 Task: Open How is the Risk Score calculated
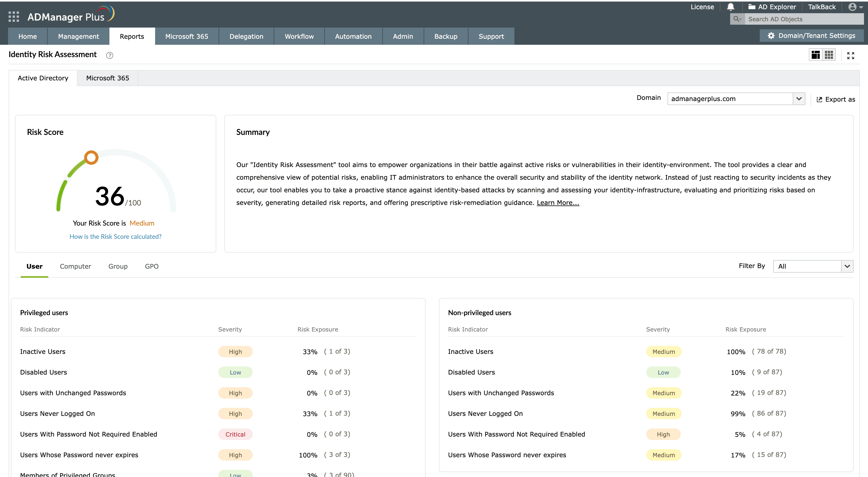pyautogui.click(x=115, y=236)
